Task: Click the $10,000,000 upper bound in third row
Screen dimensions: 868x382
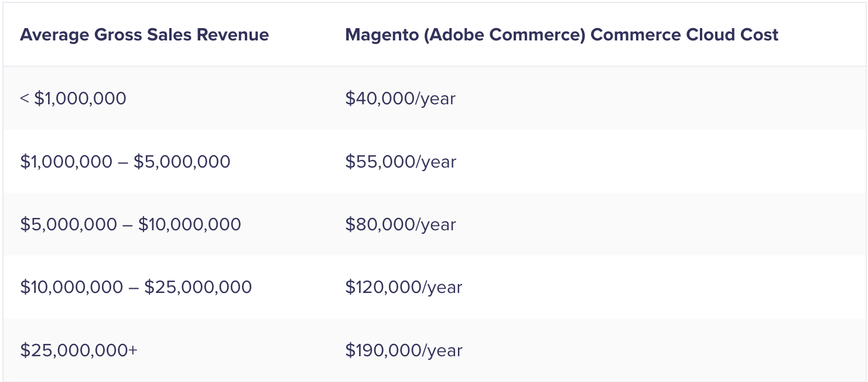Action: pos(190,224)
